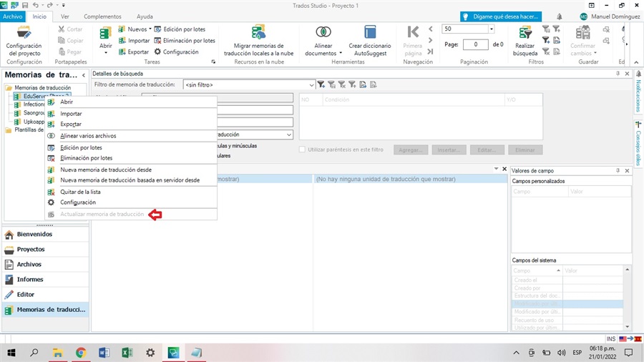Open the page size 50 dropdown
Screen dimensions: 644x362
(491, 29)
